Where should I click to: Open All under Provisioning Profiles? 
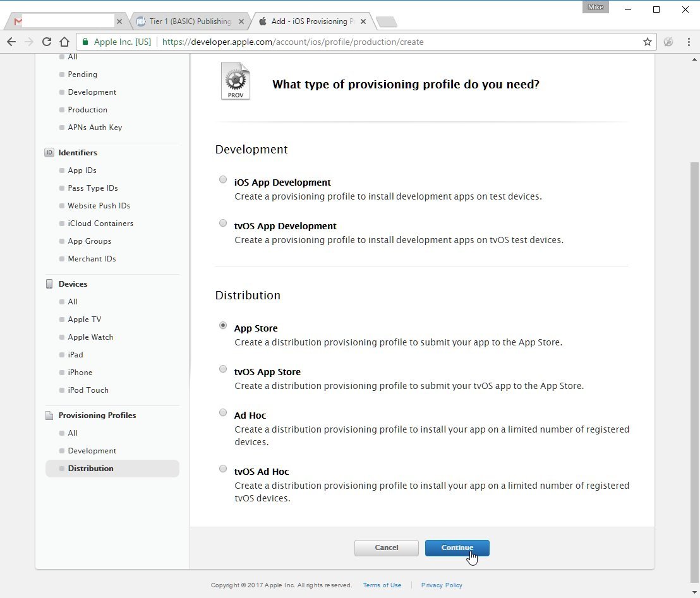coord(73,433)
